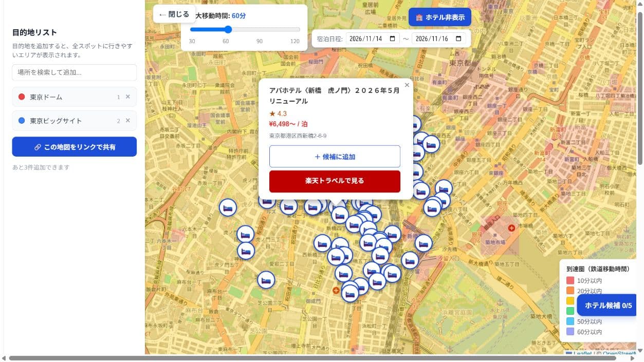The image size is (644, 362).
Task: Click the hotel rating ★ 4.3
Action: click(x=278, y=113)
